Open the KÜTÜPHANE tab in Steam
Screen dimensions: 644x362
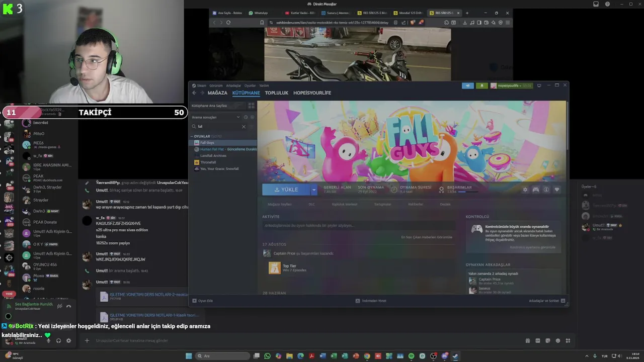[246, 93]
